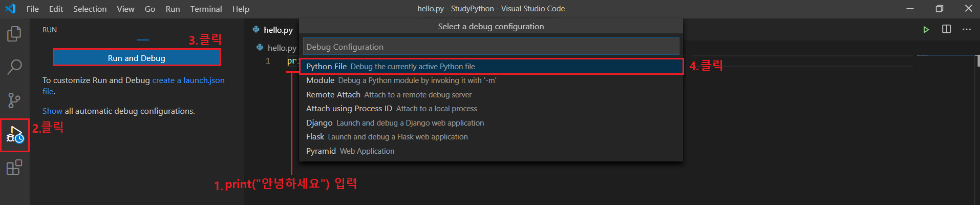Choose Flask debug configuration

point(491,137)
